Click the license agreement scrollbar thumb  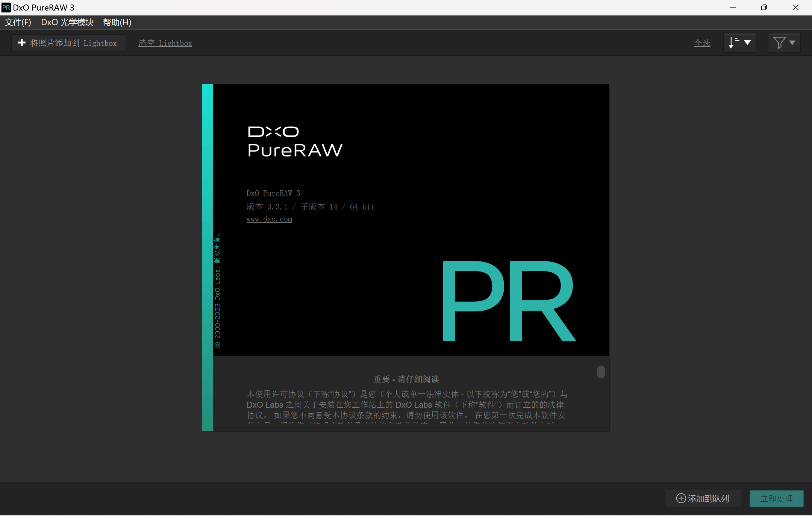(x=601, y=372)
